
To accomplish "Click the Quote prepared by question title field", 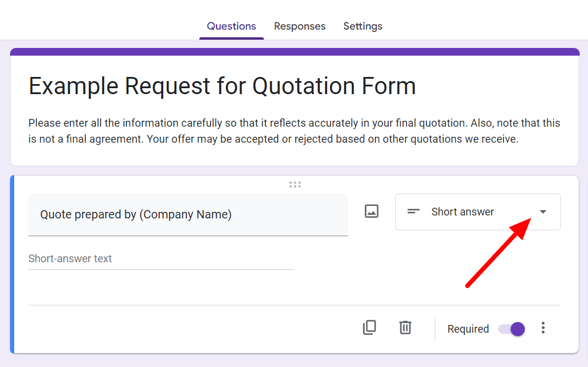I will (188, 215).
